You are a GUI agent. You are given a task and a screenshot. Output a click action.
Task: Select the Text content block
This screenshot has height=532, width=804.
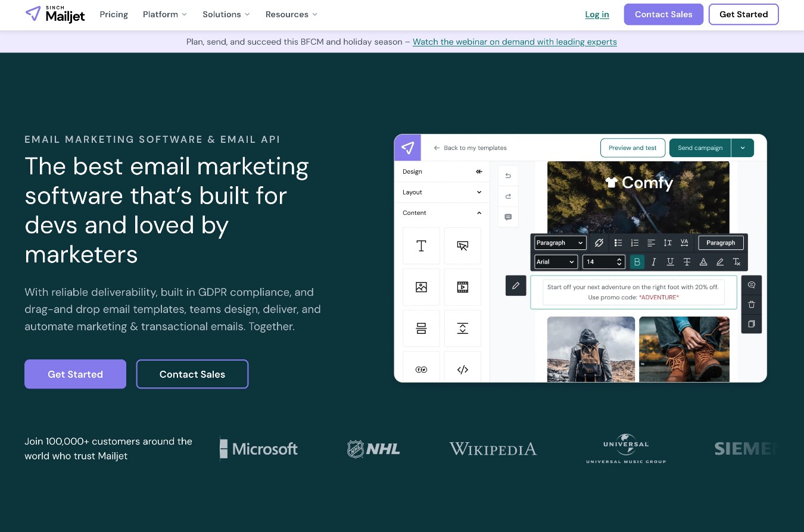[421, 245]
